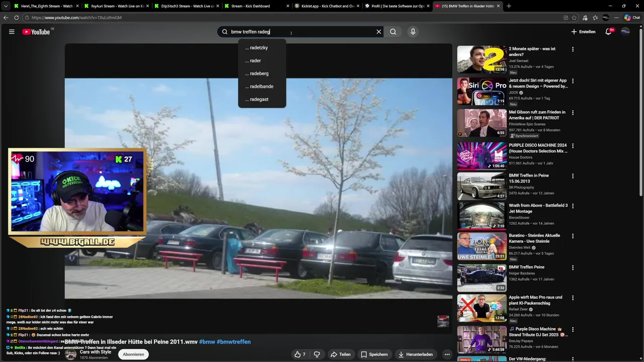644x362 pixels.
Task: Open BMW Treffen in Peine 15.06.2013 title
Action: click(529, 178)
